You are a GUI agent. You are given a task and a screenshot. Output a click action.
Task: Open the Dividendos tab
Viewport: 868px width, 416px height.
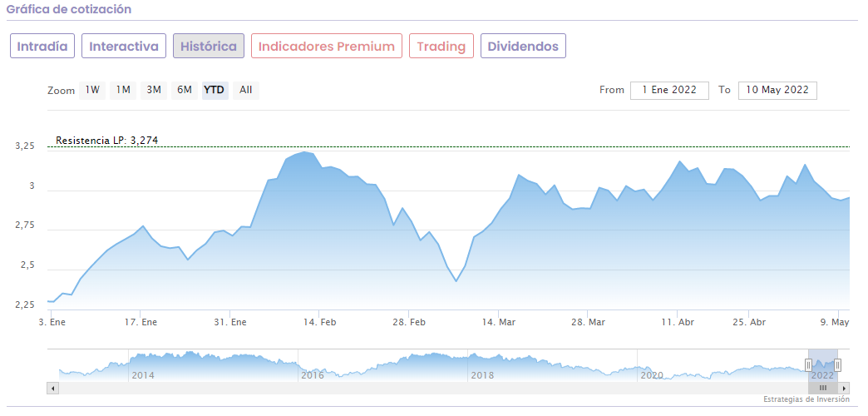pyautogui.click(x=523, y=47)
